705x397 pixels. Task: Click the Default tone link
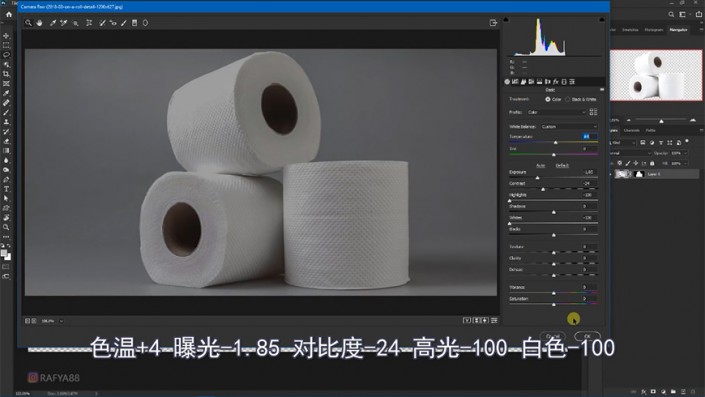pos(562,165)
